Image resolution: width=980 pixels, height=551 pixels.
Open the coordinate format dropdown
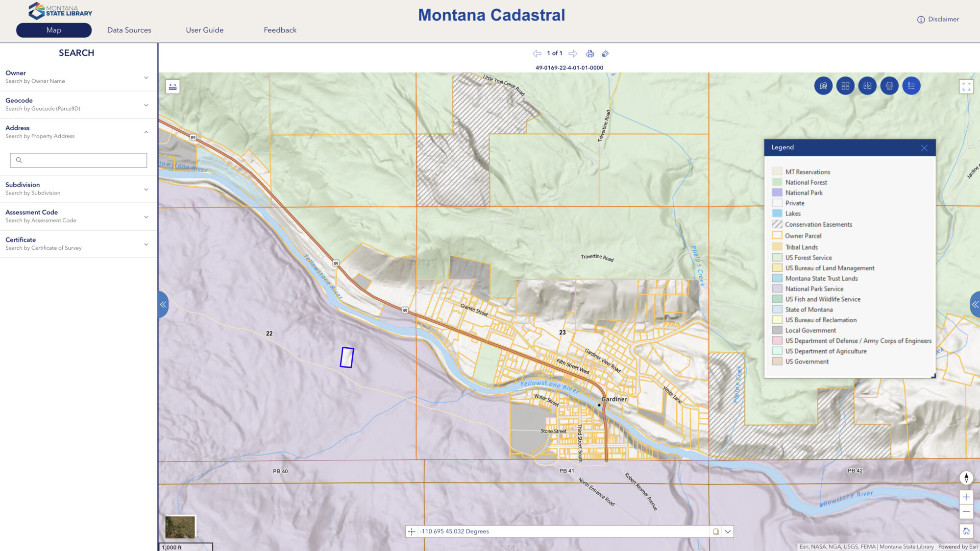pyautogui.click(x=728, y=531)
